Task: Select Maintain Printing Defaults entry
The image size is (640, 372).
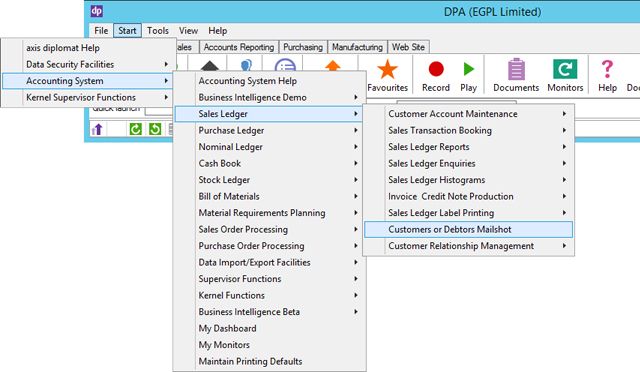Action: tap(269, 361)
